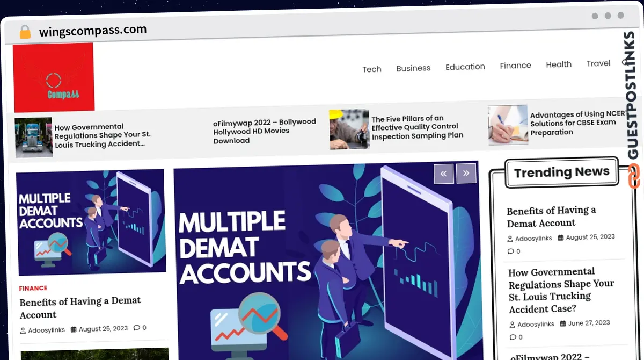Select Finance in the navigation bar

pyautogui.click(x=515, y=66)
